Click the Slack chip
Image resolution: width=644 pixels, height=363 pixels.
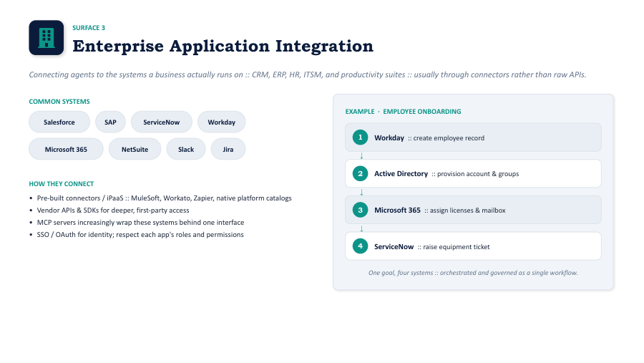pyautogui.click(x=186, y=149)
